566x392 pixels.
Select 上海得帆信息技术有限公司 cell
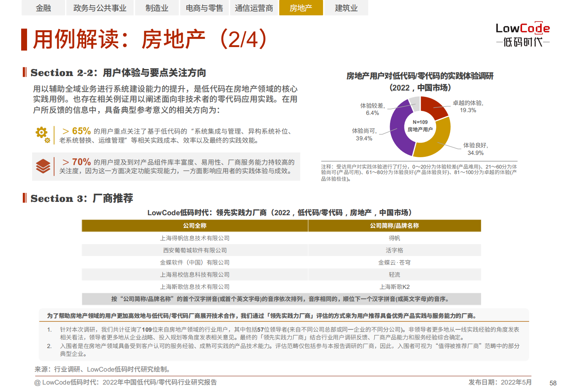click(x=195, y=238)
